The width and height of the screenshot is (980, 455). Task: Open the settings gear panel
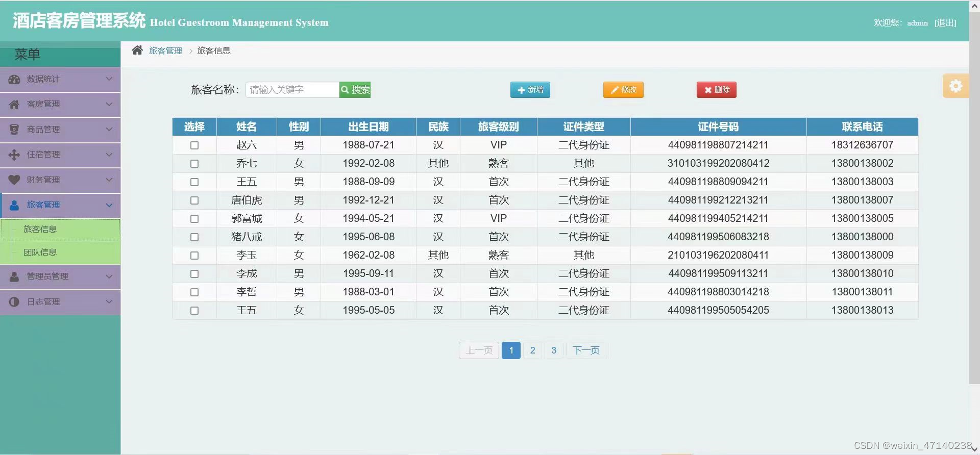pos(955,86)
